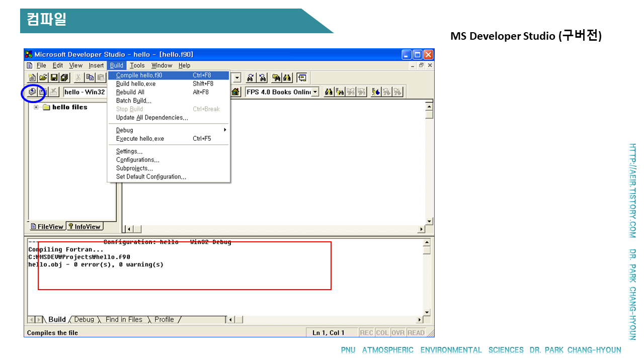This screenshot has height=362, width=644.
Task: Expand the hello files tree node
Action: pos(36,107)
